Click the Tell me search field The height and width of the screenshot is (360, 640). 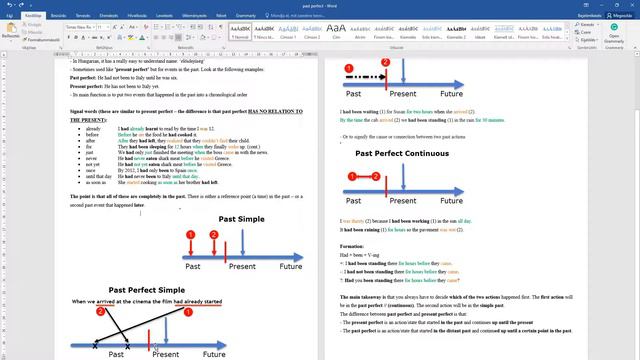(x=295, y=16)
